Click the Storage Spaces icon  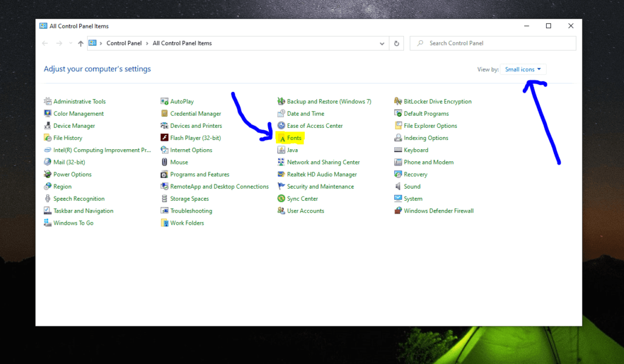165,198
